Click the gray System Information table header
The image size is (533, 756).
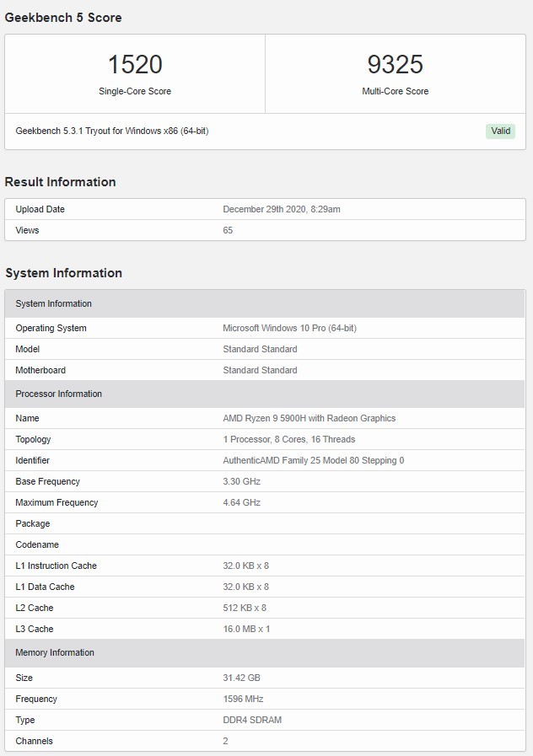[x=265, y=303]
